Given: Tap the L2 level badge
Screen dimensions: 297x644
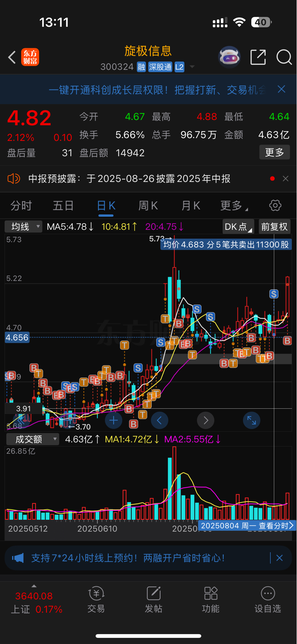Looking at the screenshot, I should [x=180, y=67].
